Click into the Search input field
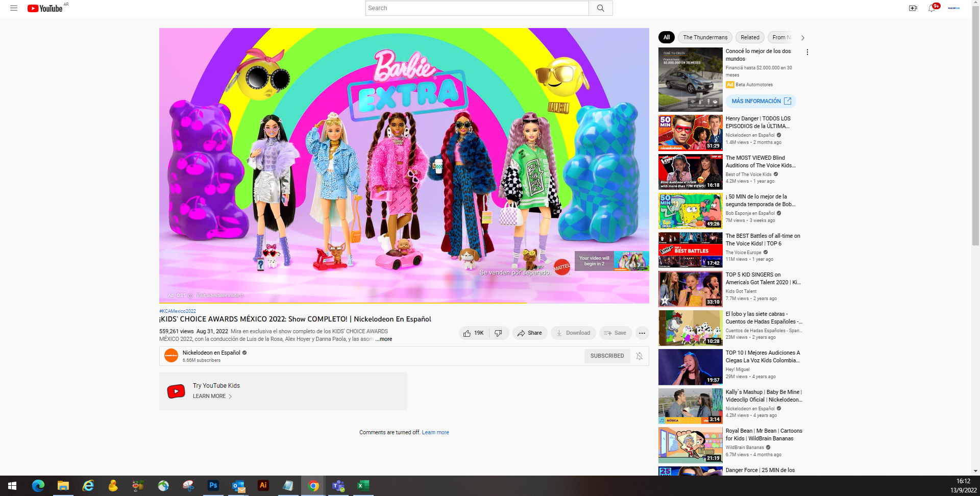The image size is (980, 496). [x=477, y=8]
